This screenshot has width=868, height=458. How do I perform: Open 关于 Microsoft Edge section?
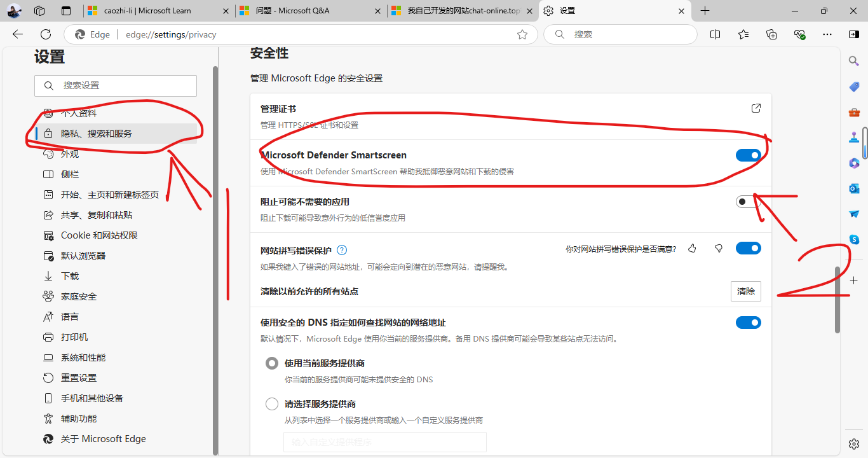pyautogui.click(x=116, y=439)
